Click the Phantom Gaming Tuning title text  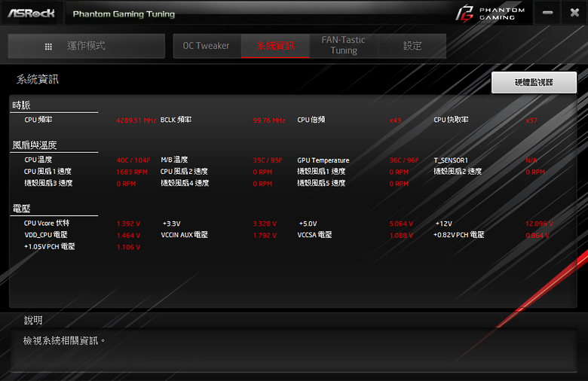click(x=124, y=14)
